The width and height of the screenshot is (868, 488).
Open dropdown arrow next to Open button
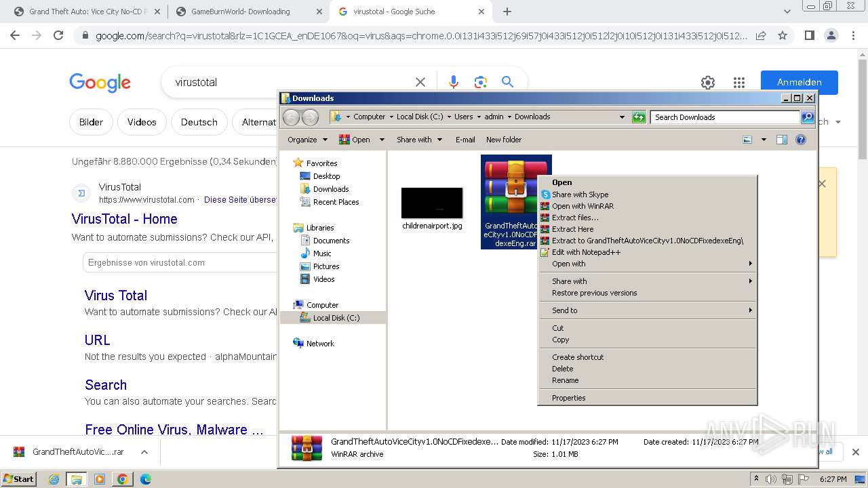pyautogui.click(x=382, y=140)
